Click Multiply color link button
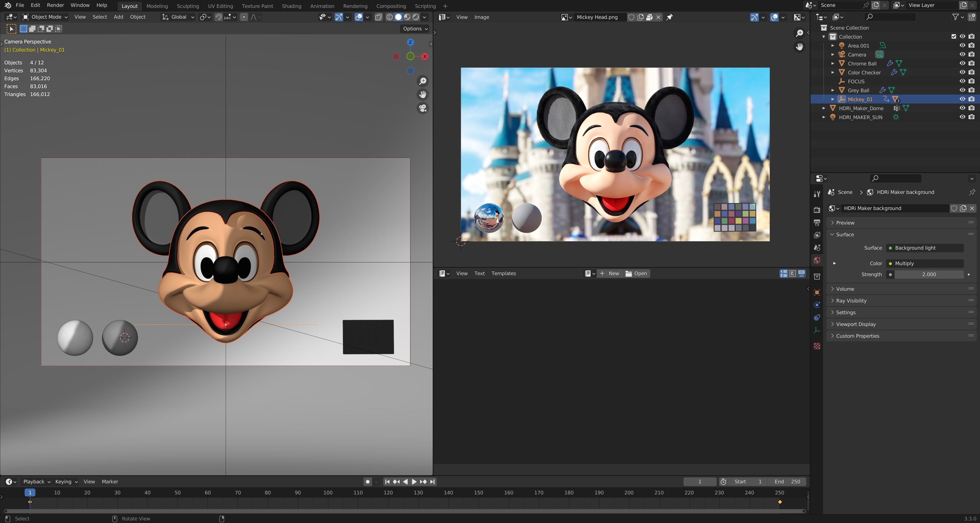Screen dimensions: 980x523 coord(925,263)
